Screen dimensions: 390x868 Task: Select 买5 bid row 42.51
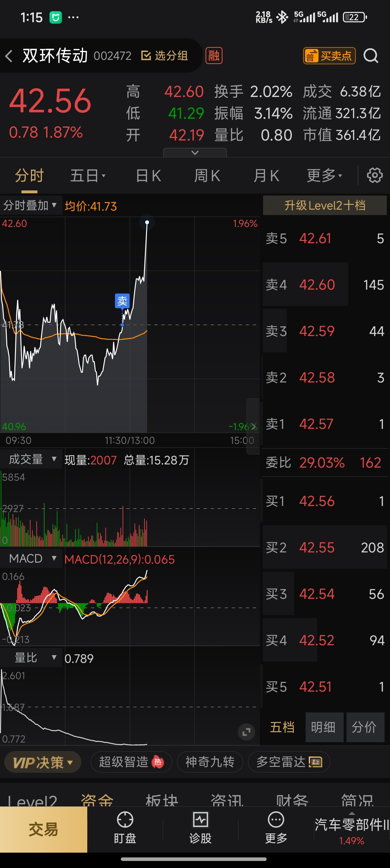(x=325, y=687)
